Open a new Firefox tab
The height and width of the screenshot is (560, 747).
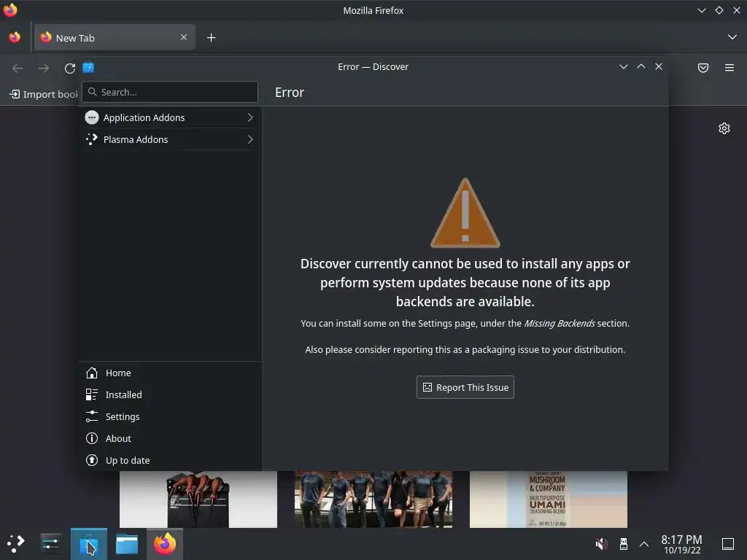[x=211, y=38]
